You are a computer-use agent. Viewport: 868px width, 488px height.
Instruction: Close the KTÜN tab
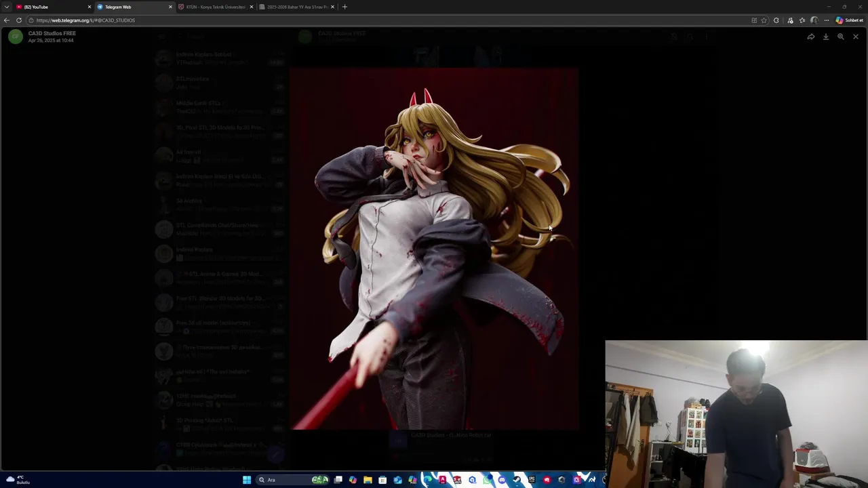point(252,7)
